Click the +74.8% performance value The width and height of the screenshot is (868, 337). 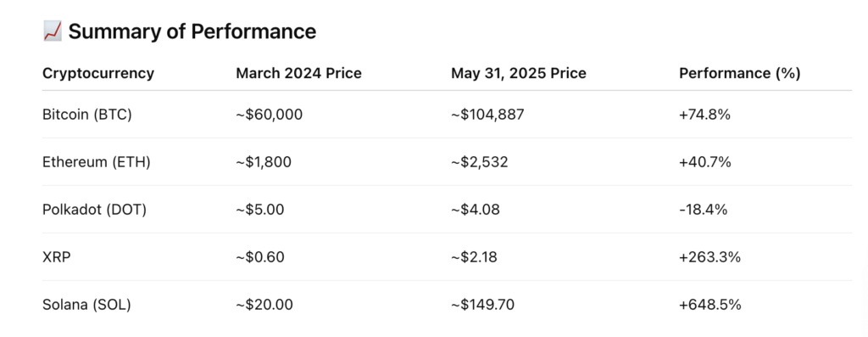704,115
